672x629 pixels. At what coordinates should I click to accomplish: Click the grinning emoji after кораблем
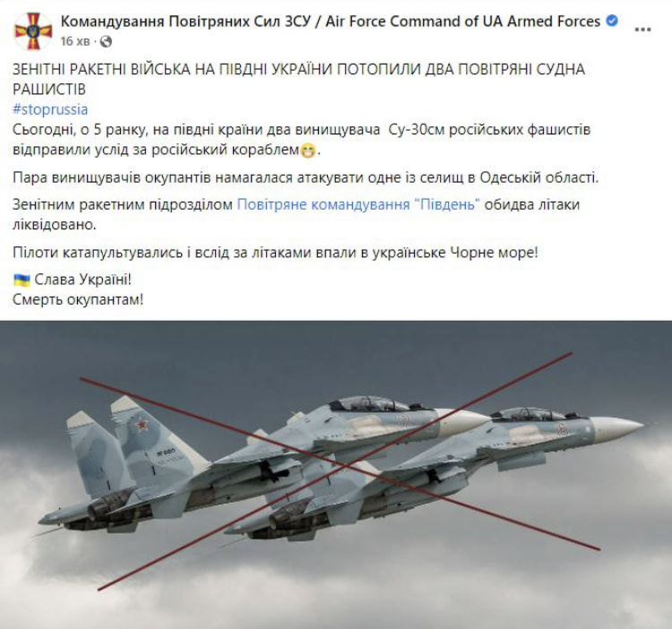pyautogui.click(x=308, y=151)
